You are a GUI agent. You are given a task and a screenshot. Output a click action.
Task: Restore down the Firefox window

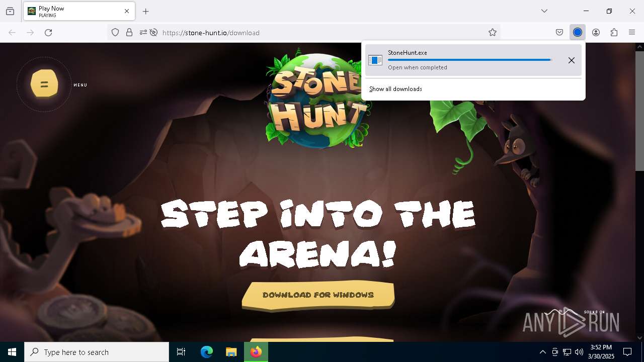[x=609, y=11]
